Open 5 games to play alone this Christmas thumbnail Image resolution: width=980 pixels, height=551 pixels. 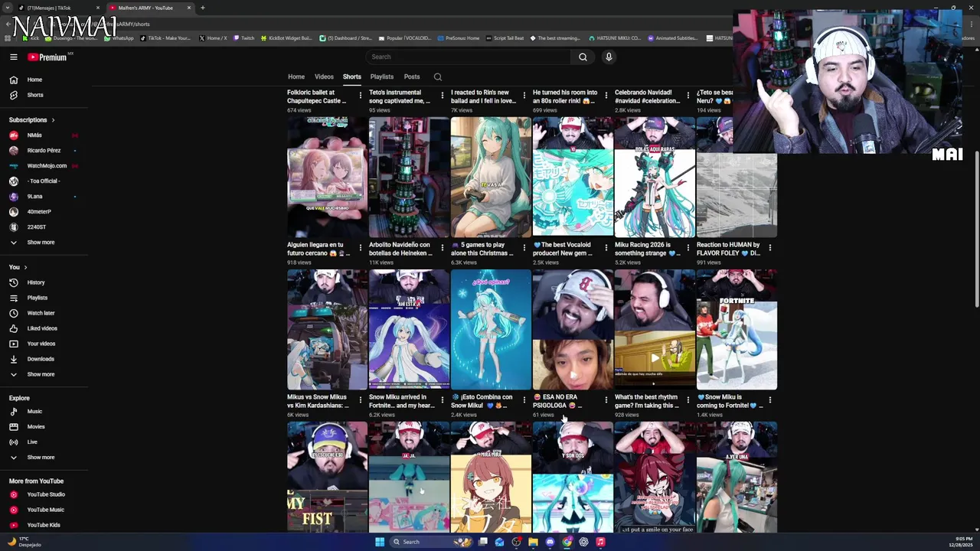tap(491, 178)
